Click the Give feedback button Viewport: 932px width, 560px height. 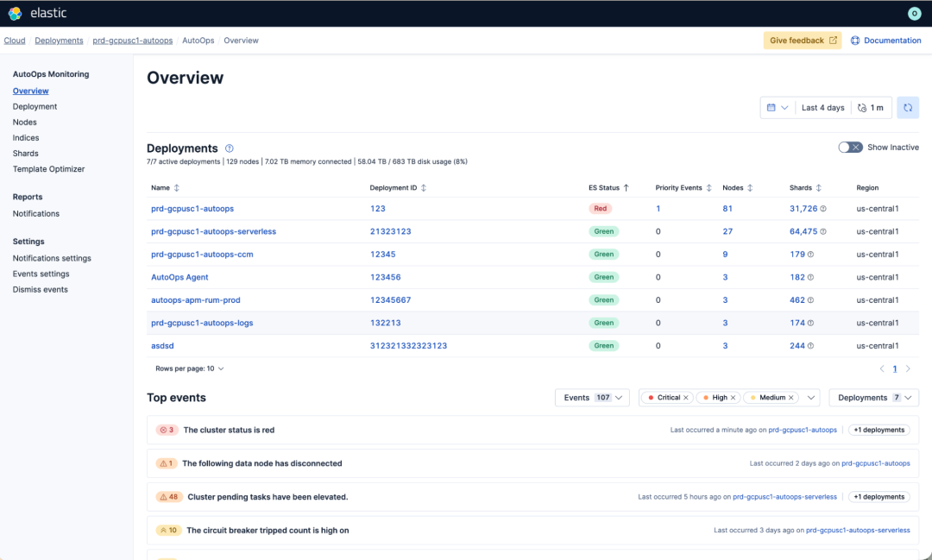point(803,41)
